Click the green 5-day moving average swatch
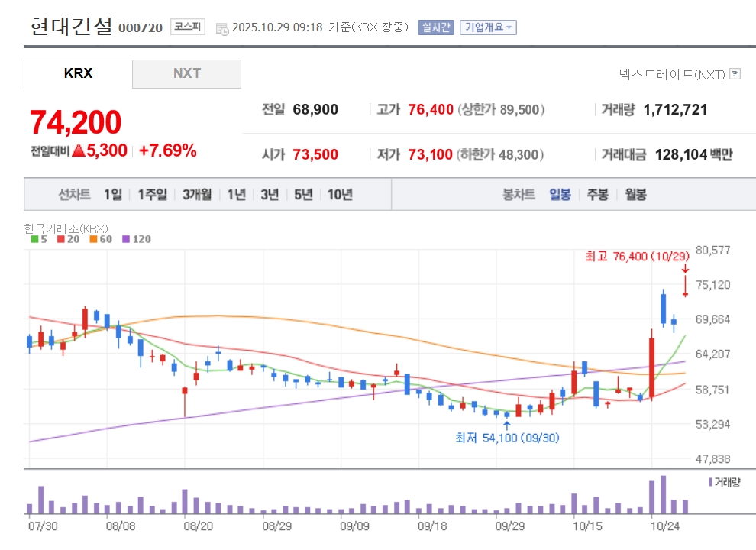756x550 pixels. coord(34,239)
